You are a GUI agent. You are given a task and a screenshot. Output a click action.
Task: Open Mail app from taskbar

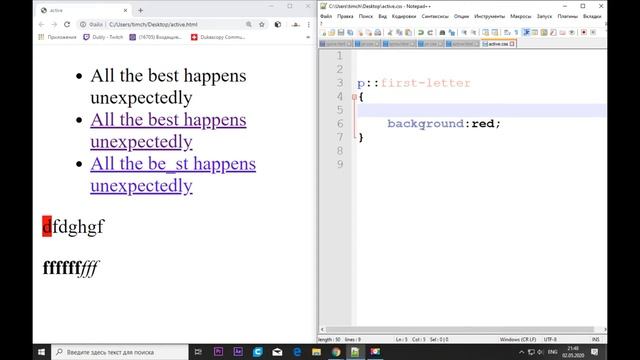[x=277, y=352]
